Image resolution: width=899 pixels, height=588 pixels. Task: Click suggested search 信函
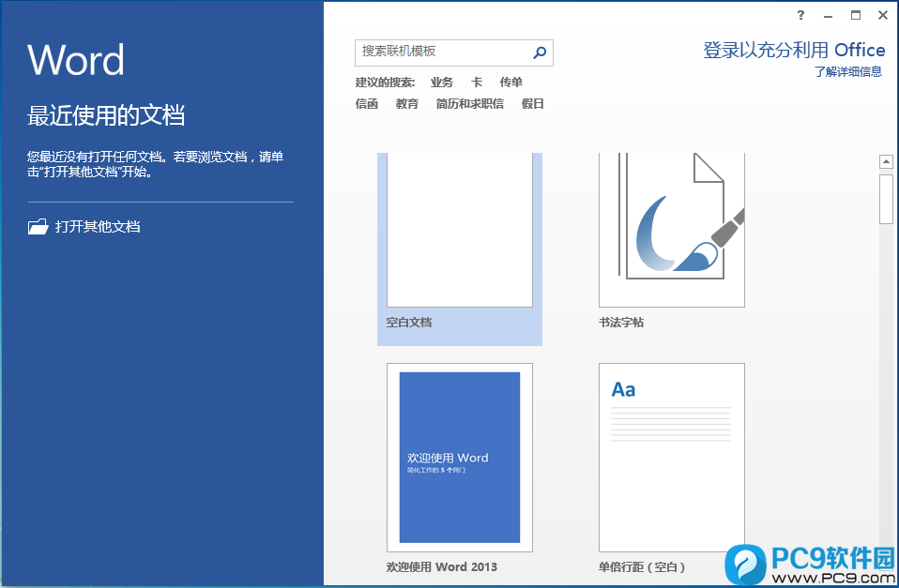coord(366,104)
